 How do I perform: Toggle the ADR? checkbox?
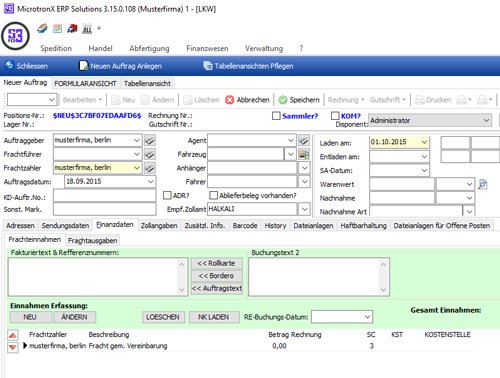[x=167, y=195]
